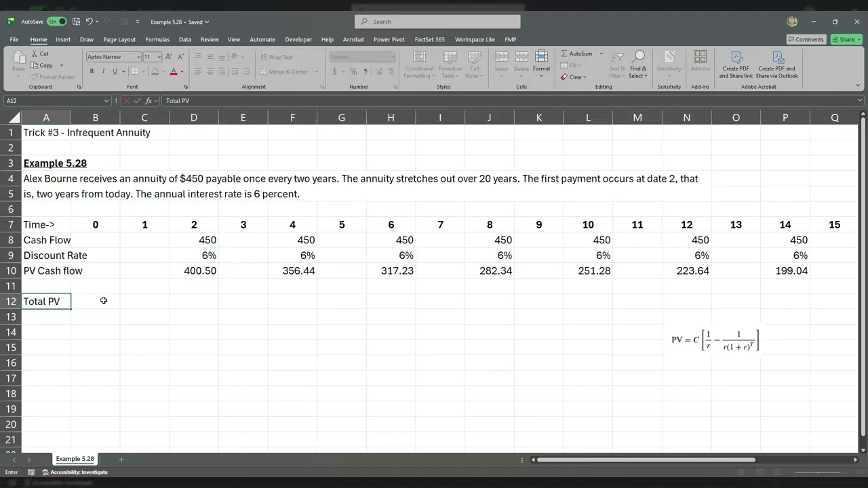Toggle Bold formatting
The image size is (868, 488).
pos(91,71)
